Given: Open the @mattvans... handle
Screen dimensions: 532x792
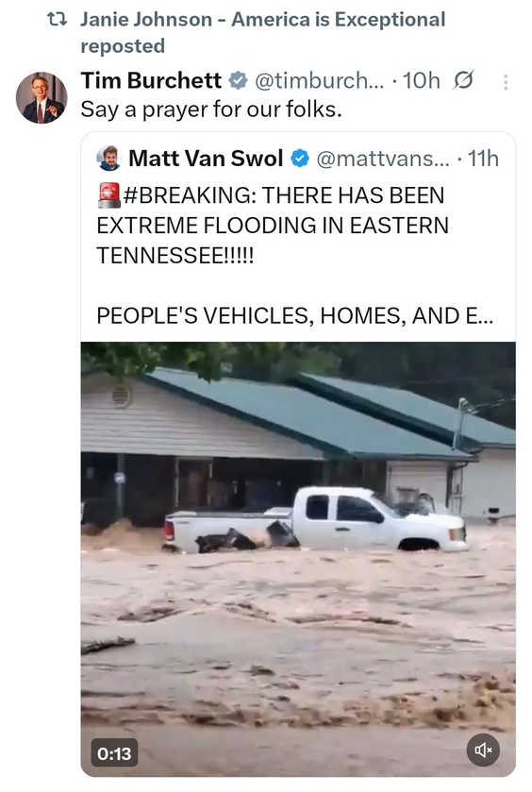Looking at the screenshot, I should click(x=383, y=160).
